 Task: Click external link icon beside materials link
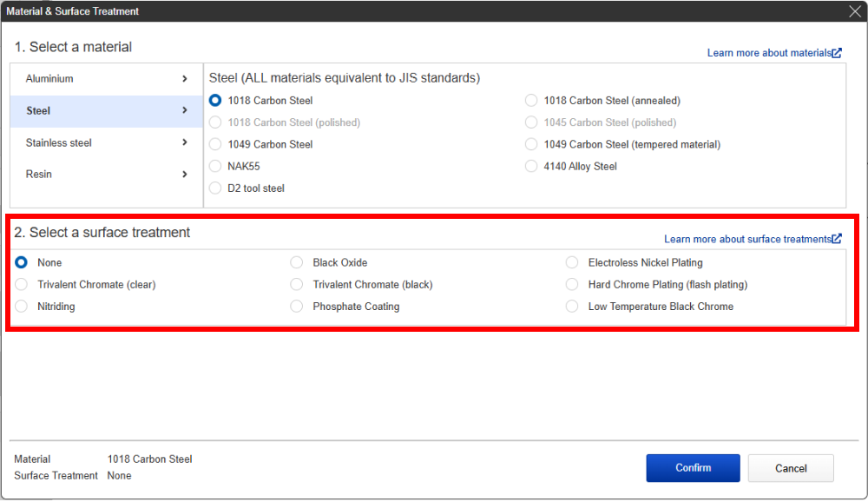[837, 53]
